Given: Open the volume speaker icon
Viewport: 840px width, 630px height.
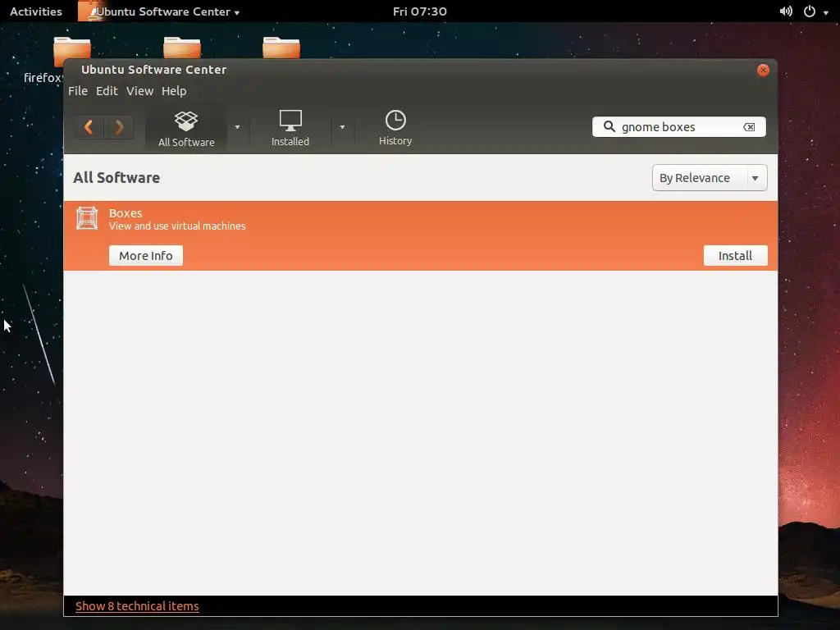Looking at the screenshot, I should [786, 11].
